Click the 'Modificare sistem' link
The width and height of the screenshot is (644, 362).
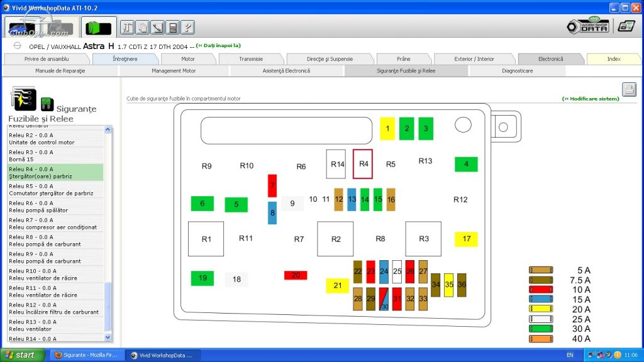tap(590, 99)
